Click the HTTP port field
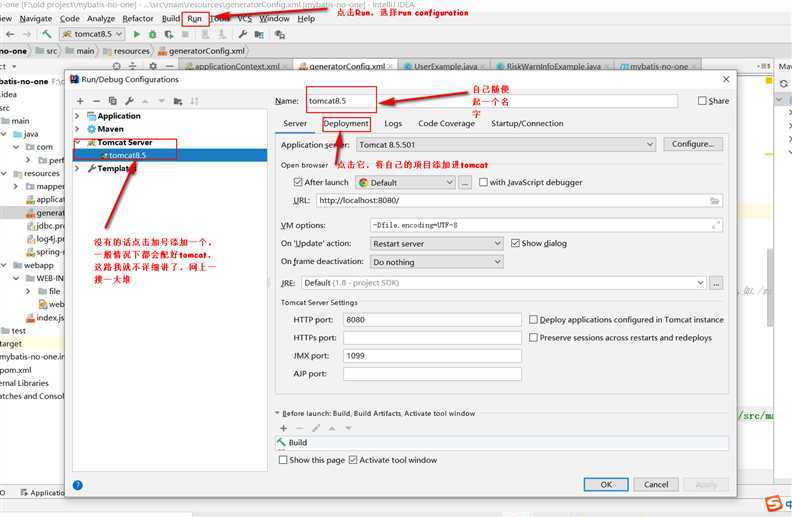Screen dimensions: 792x517 (x=432, y=320)
